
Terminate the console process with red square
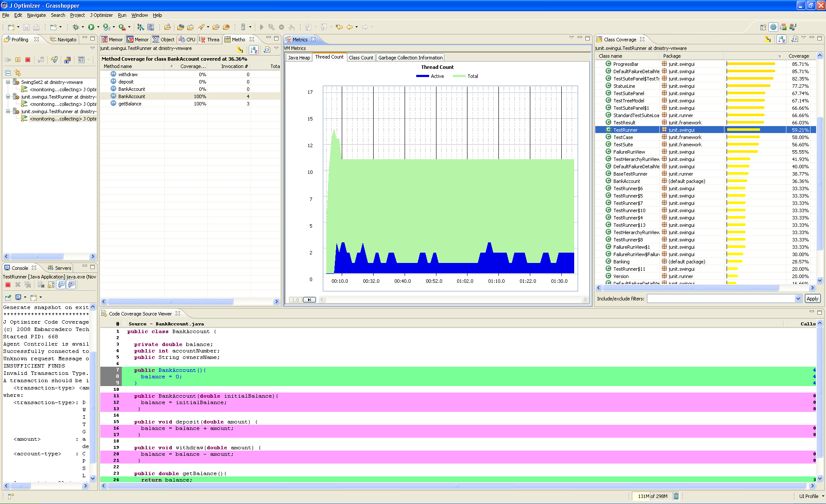8,284
